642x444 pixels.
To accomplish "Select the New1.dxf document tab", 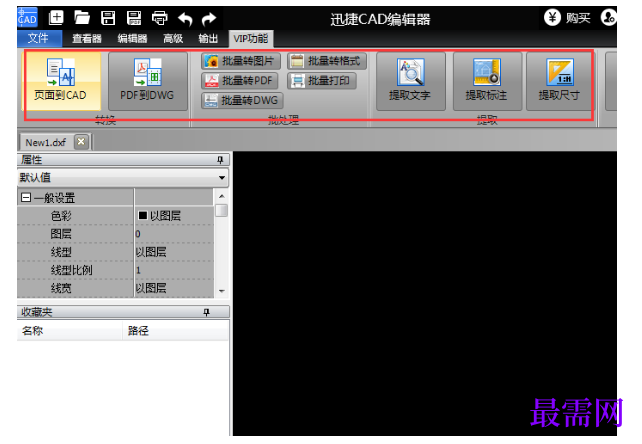I will point(46,143).
